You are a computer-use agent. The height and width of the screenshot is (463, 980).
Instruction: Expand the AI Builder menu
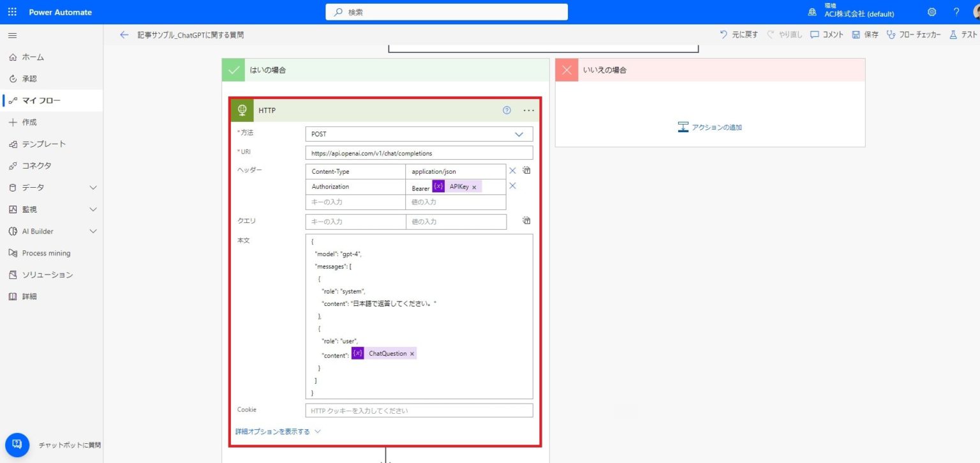click(x=93, y=231)
